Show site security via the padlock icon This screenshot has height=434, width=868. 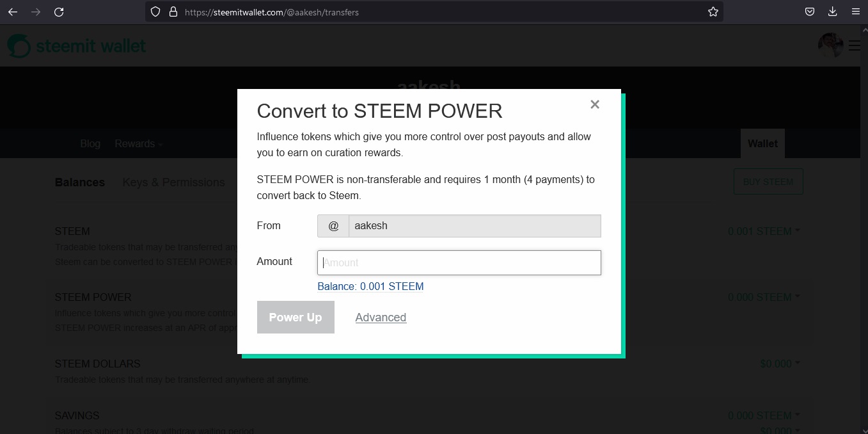[x=172, y=12]
